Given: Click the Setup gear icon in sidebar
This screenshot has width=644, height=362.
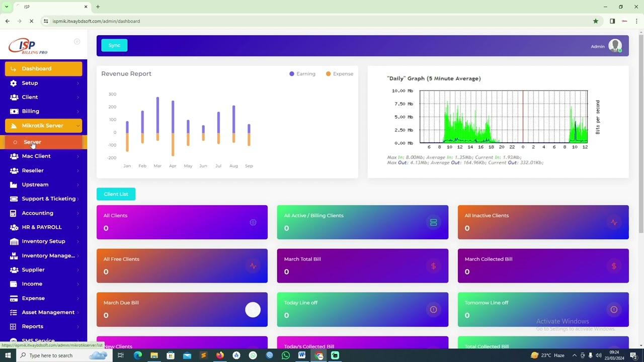Looking at the screenshot, I should 14,83.
